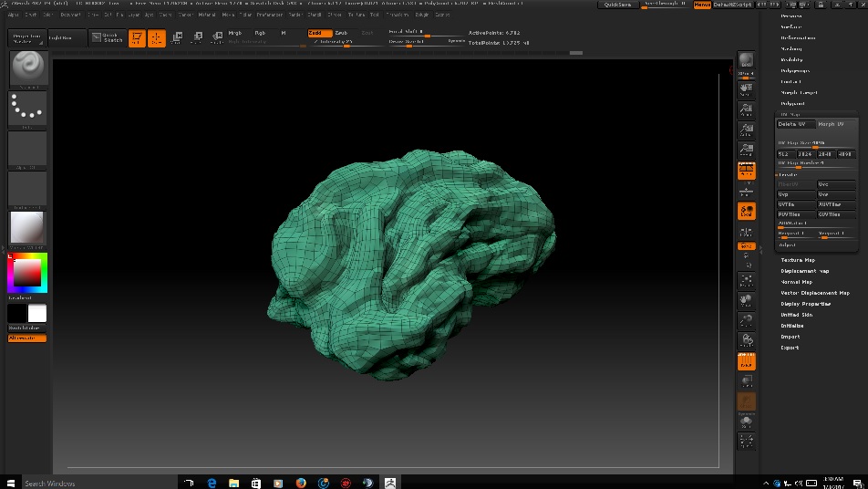Screen dimensions: 868x489
Task: Toggle Edit mode
Action: click(137, 38)
